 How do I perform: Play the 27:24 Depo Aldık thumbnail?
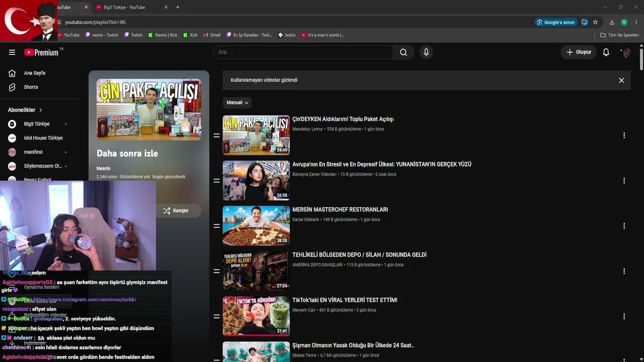[x=256, y=270]
